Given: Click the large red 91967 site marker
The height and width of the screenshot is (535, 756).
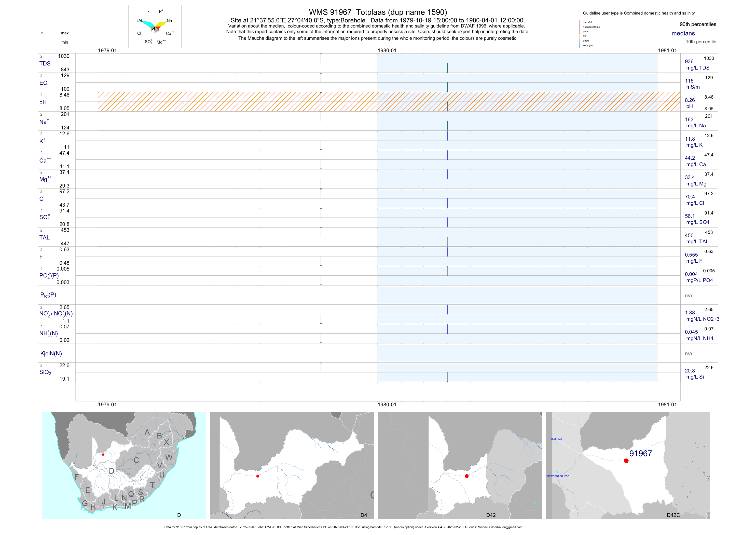Looking at the screenshot, I should 626,461.
